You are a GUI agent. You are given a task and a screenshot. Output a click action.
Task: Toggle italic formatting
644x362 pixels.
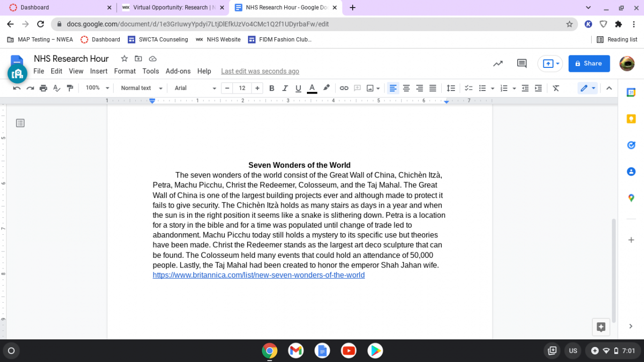click(x=285, y=88)
